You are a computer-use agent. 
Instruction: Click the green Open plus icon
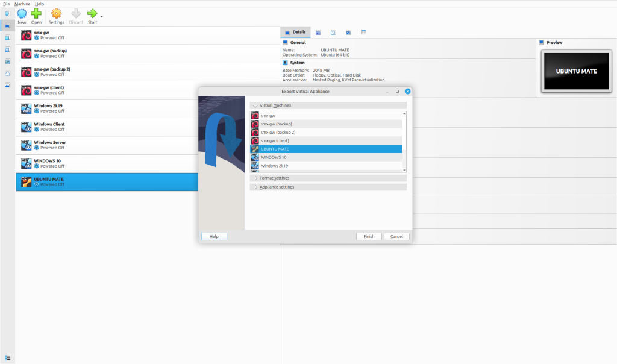[36, 13]
